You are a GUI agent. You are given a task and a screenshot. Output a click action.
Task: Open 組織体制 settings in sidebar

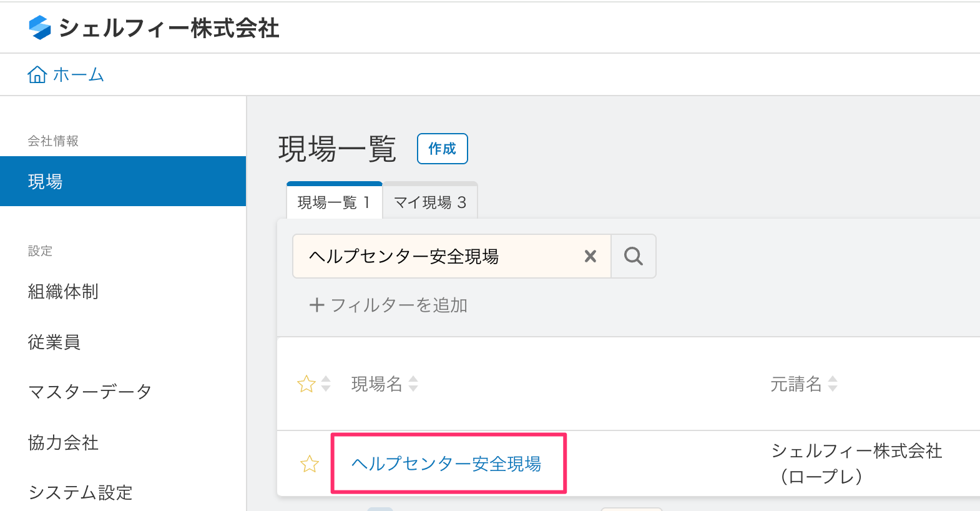coord(63,292)
